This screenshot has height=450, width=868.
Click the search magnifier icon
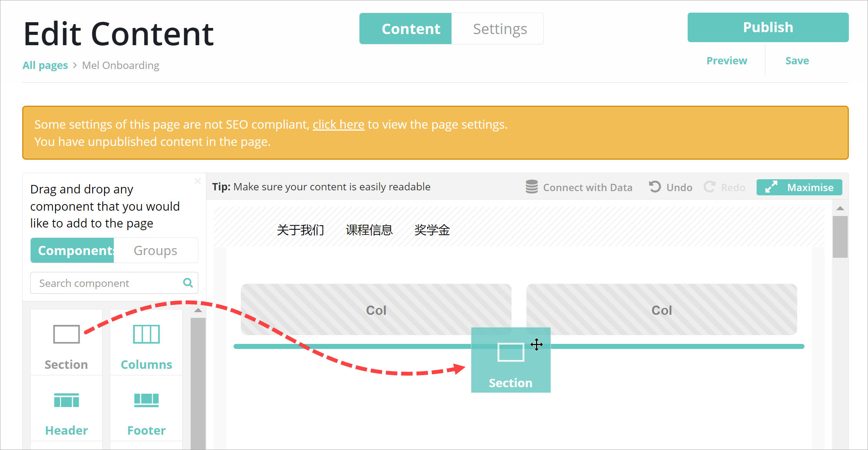[x=188, y=283]
